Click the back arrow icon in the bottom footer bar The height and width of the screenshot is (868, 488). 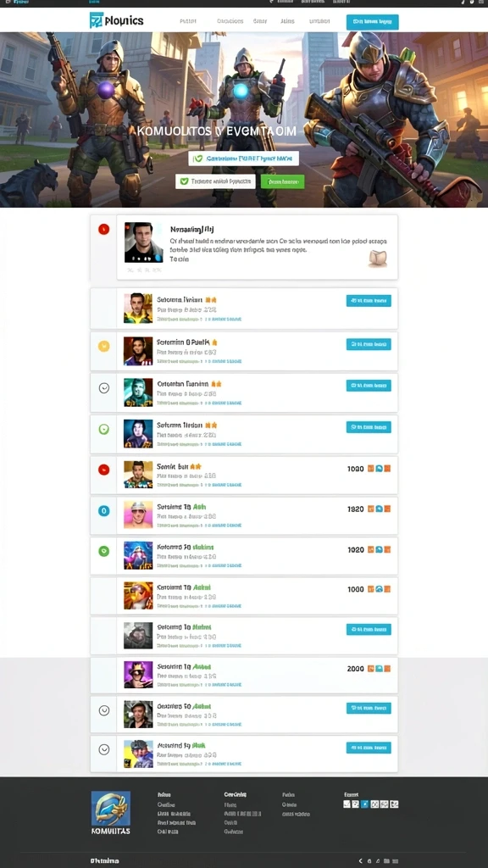361,861
